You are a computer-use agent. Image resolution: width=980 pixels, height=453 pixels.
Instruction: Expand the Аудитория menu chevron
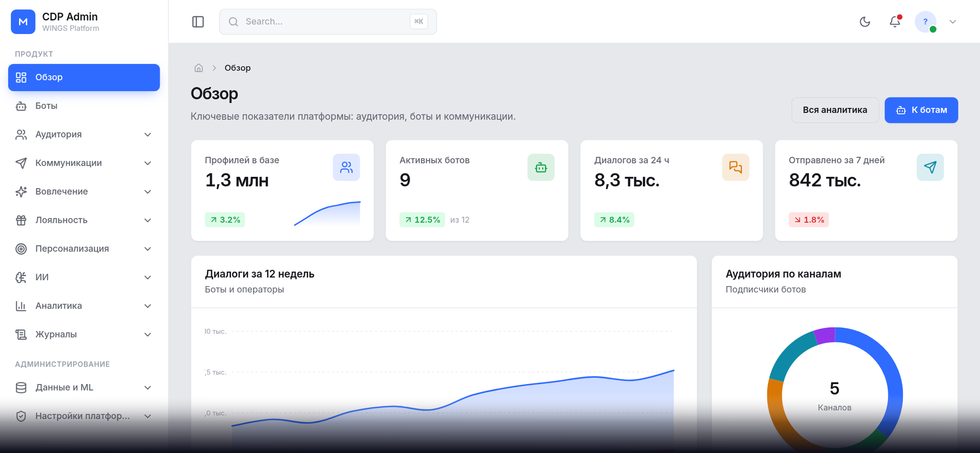coord(147,135)
